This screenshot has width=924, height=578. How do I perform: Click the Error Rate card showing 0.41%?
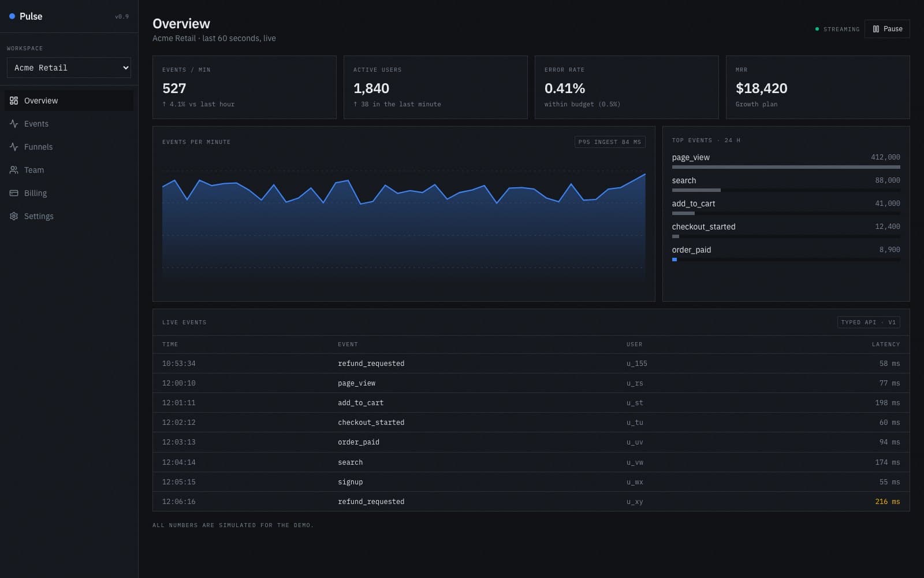[627, 87]
